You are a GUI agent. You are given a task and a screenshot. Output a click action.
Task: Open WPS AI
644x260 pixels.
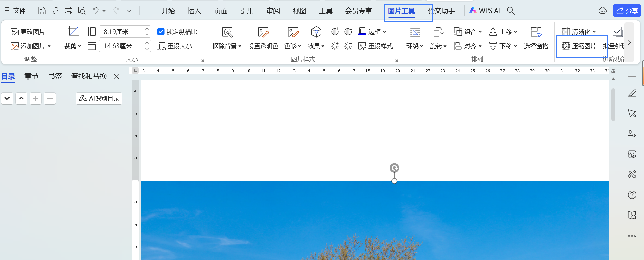click(485, 11)
